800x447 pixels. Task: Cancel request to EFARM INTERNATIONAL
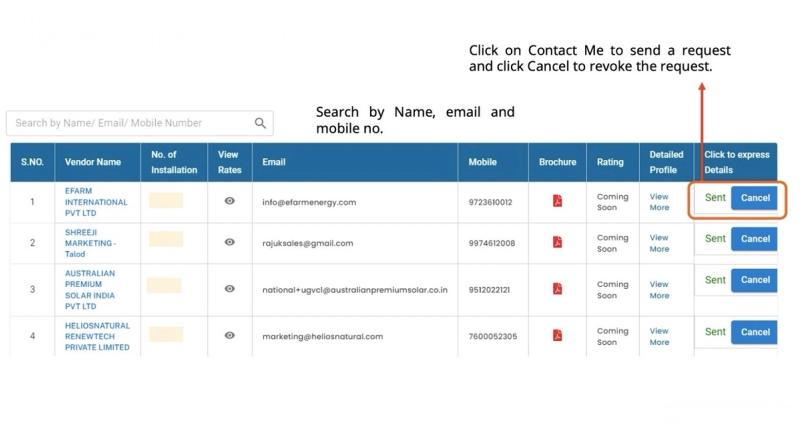tap(755, 198)
